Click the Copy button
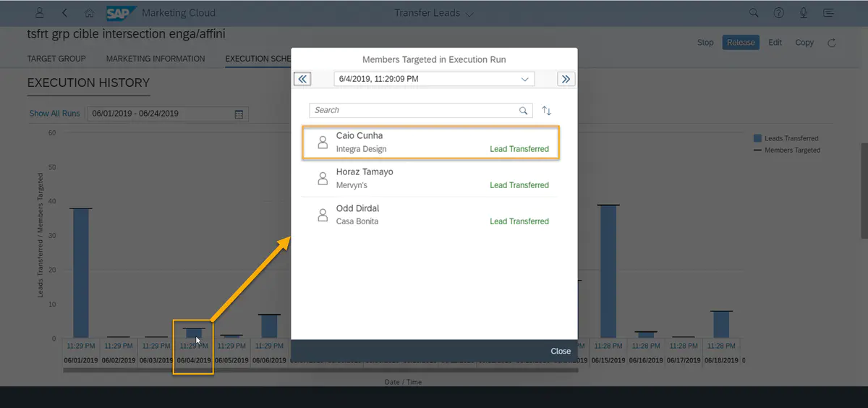Screen dimensions: 868x408 click(804, 43)
